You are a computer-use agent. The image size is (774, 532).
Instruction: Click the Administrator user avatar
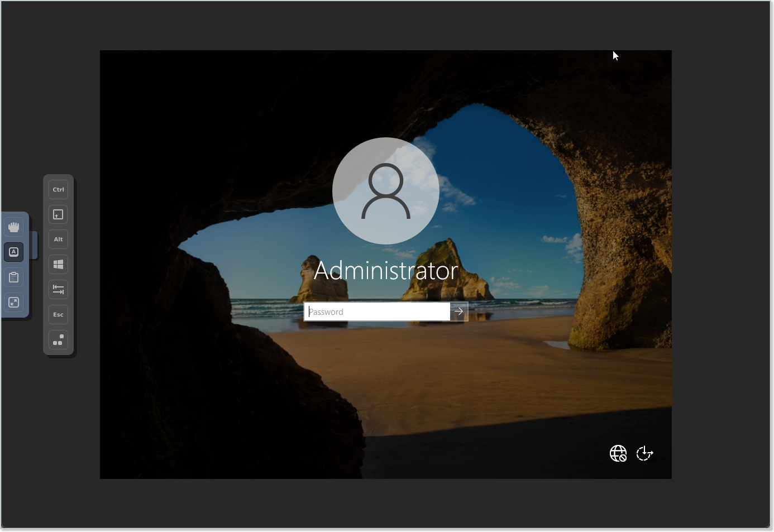pyautogui.click(x=386, y=191)
